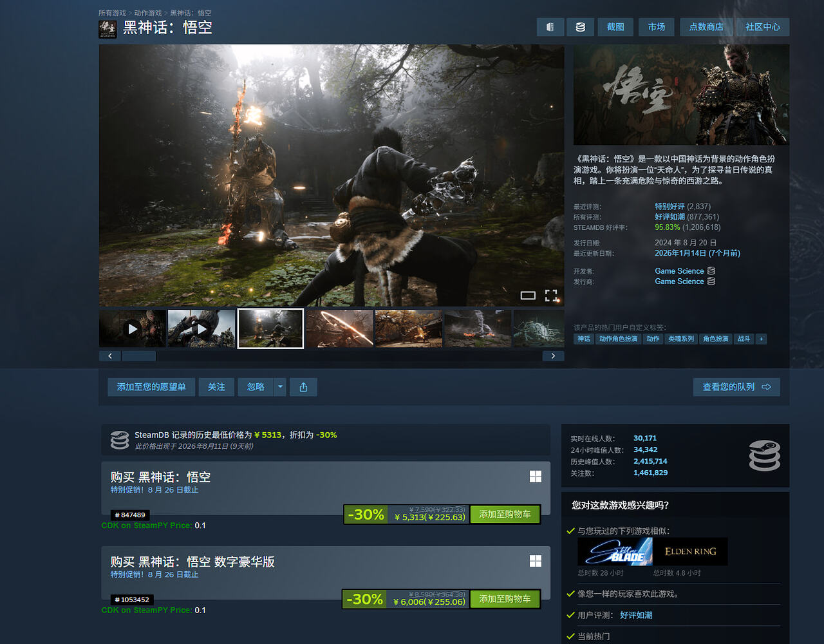The image size is (824, 644).
Task: Click lowest recorded price ¥ 5313 text
Action: coord(268,435)
